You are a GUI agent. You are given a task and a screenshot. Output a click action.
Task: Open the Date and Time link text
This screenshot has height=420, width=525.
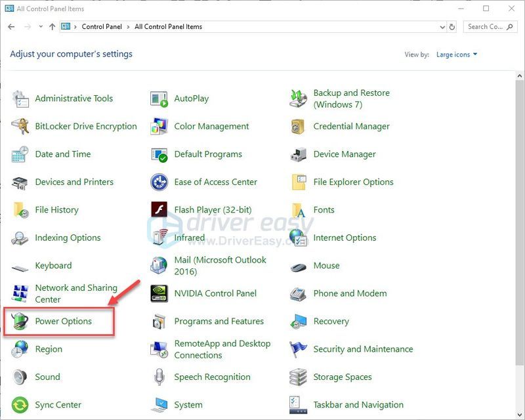tap(63, 154)
